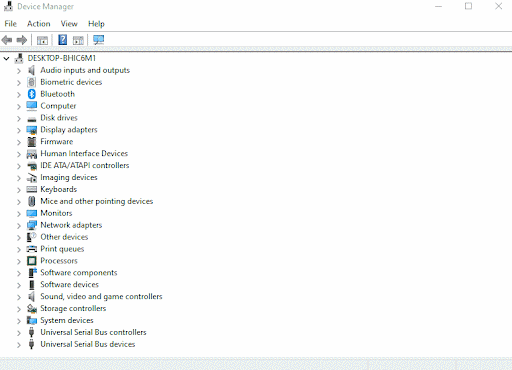Click the Print queues printer icon

[x=32, y=249]
